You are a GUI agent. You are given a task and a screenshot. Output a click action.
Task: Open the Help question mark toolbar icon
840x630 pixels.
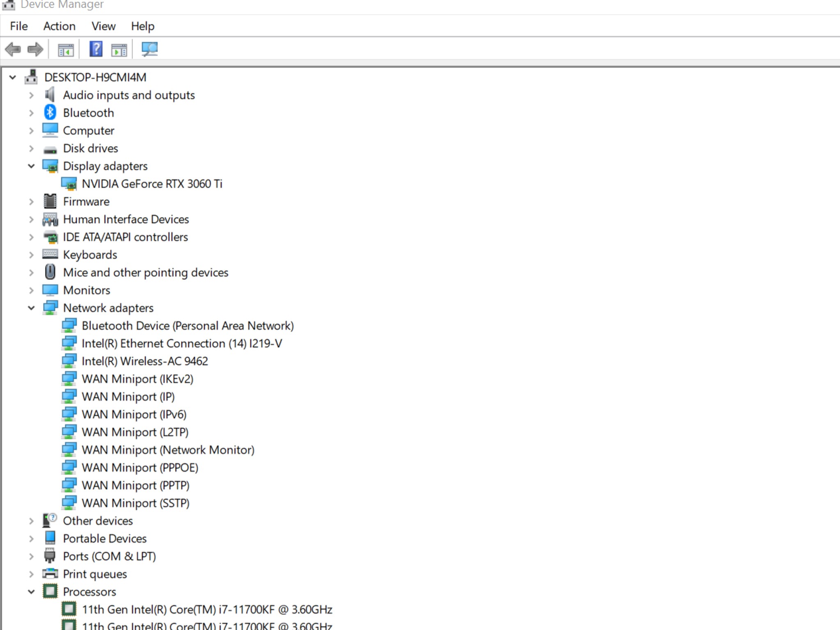click(x=96, y=49)
